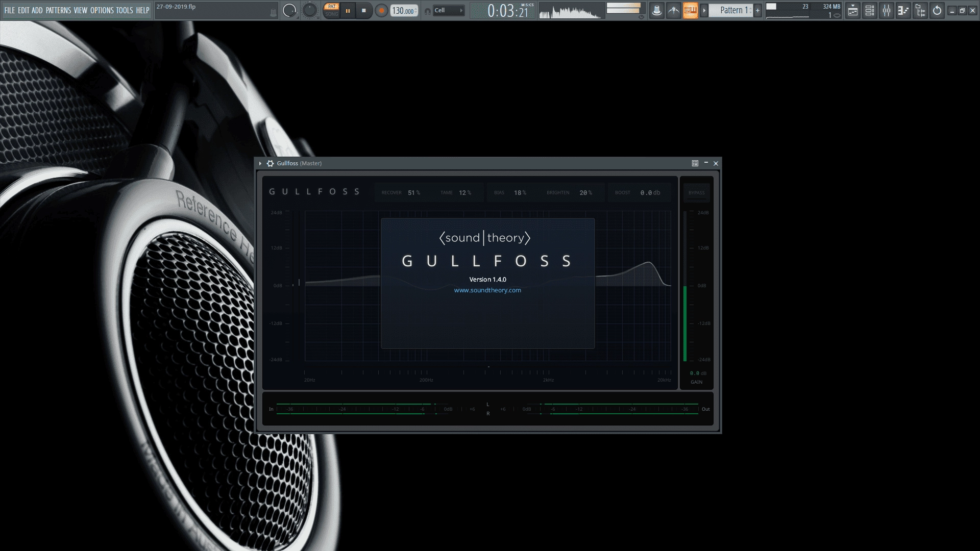Click the hint bar showing 27-09-2019.flp

click(216, 10)
